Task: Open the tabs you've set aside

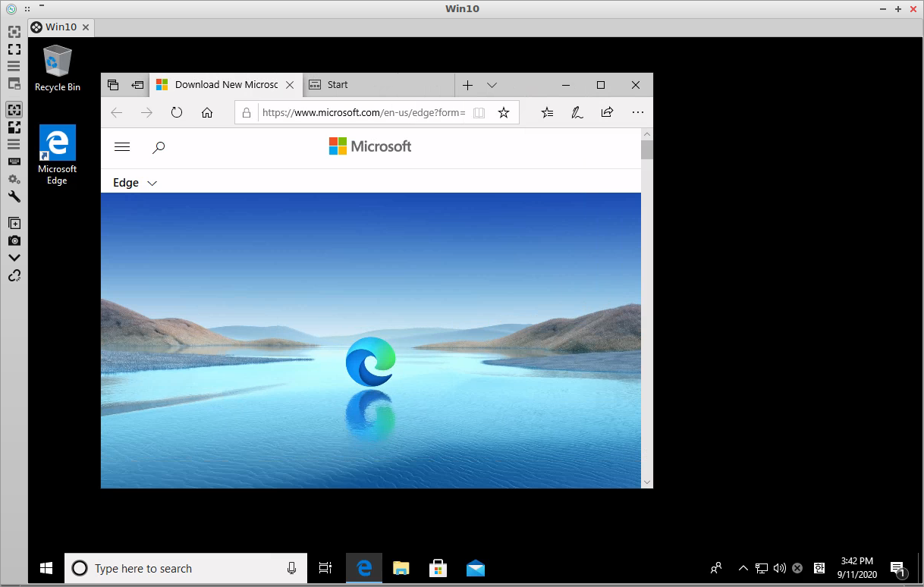Action: [x=113, y=85]
